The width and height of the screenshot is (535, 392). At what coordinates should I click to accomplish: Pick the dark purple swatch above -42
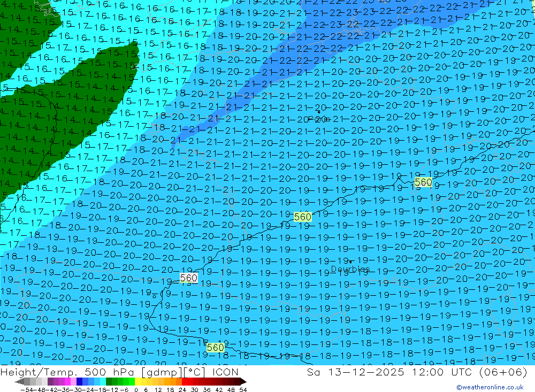[50, 381]
